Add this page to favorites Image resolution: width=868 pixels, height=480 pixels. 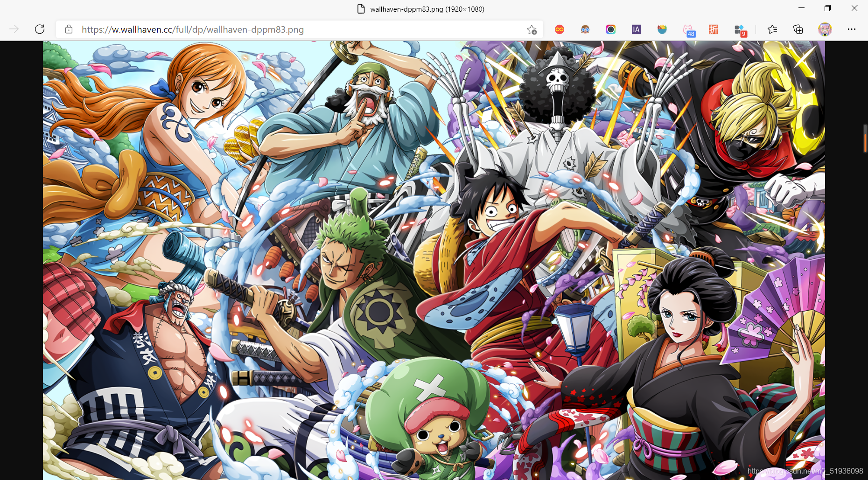point(532,30)
